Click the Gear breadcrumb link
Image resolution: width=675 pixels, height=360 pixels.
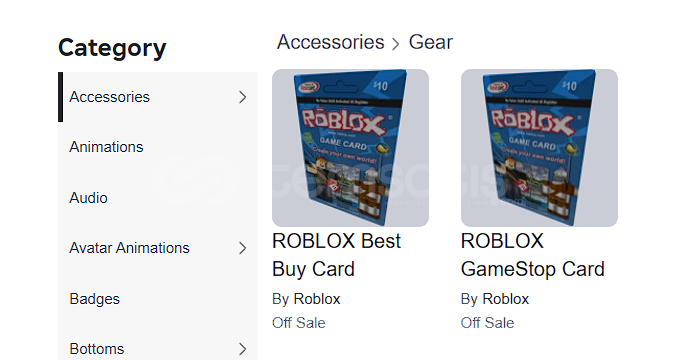point(430,43)
